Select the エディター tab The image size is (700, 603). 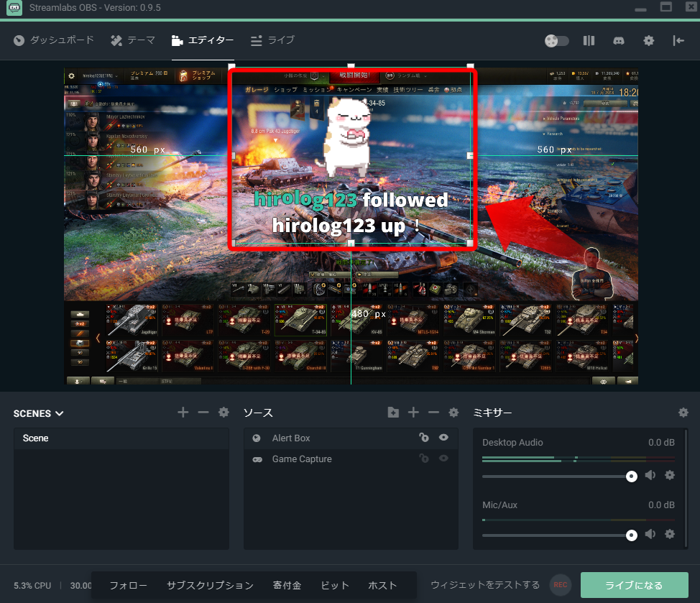[x=203, y=40]
